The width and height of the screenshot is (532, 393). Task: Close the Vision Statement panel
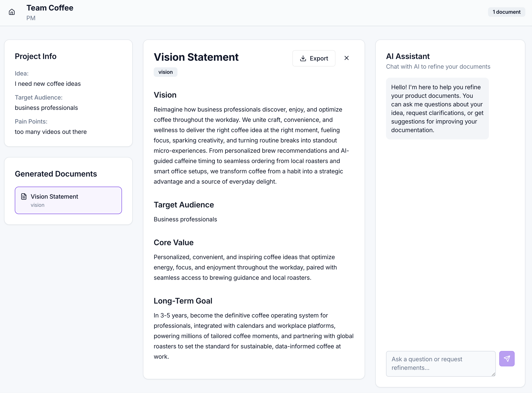click(346, 58)
